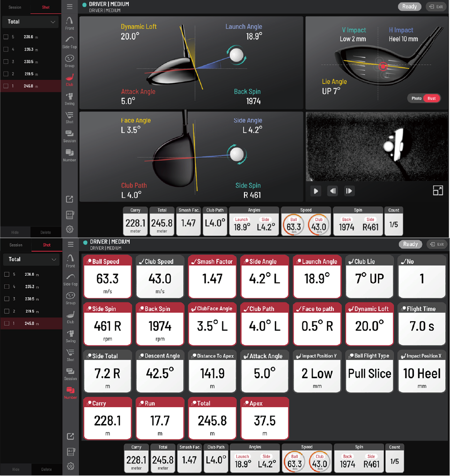This screenshot has width=450, height=476.
Task: Check shot 5 (236.6 m) in club-data screen
Action: click(x=6, y=37)
